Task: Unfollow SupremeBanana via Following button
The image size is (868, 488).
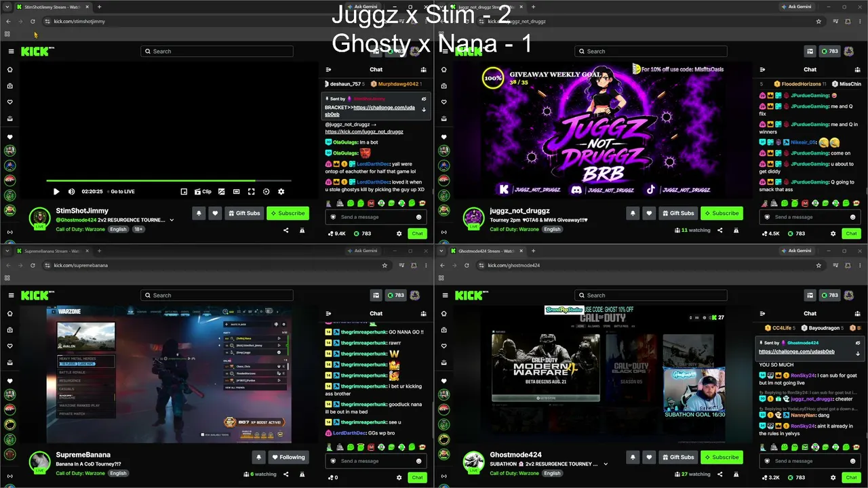Action: 288,457
